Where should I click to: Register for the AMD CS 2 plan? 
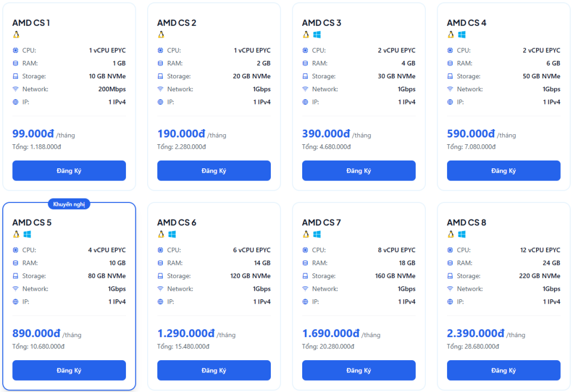214,171
